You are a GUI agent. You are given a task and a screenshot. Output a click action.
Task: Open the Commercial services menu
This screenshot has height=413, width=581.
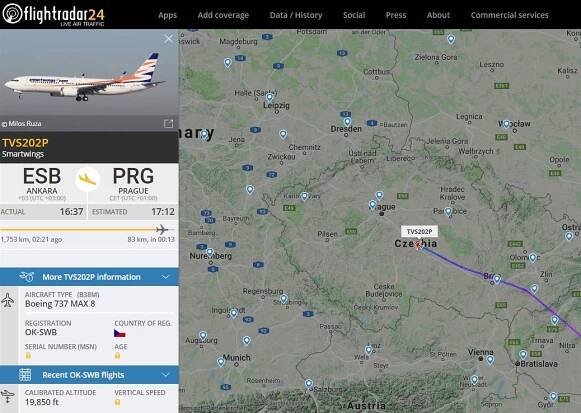pos(509,15)
